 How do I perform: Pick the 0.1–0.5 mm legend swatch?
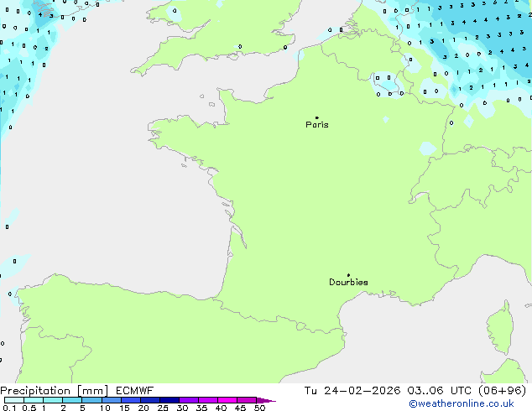(x=14, y=400)
